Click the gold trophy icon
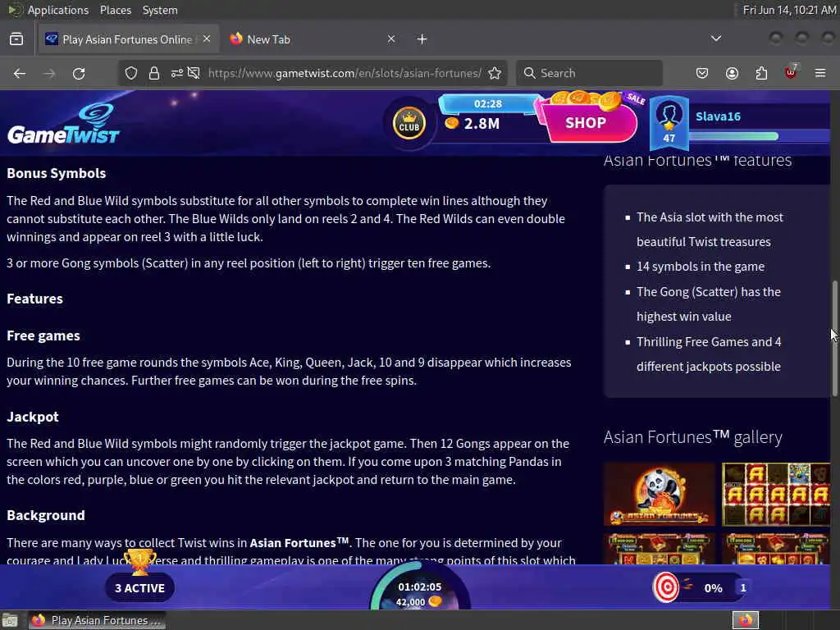The width and height of the screenshot is (840, 630). pos(139,561)
